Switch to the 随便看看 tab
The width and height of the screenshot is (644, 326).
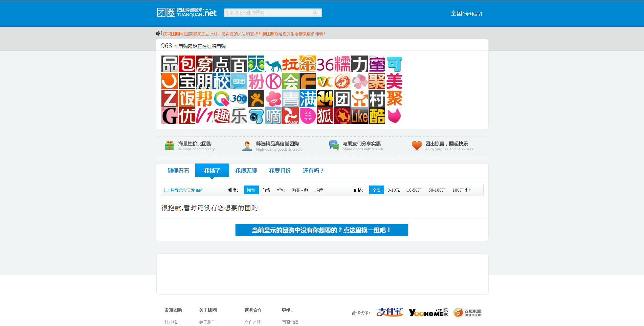tap(178, 171)
